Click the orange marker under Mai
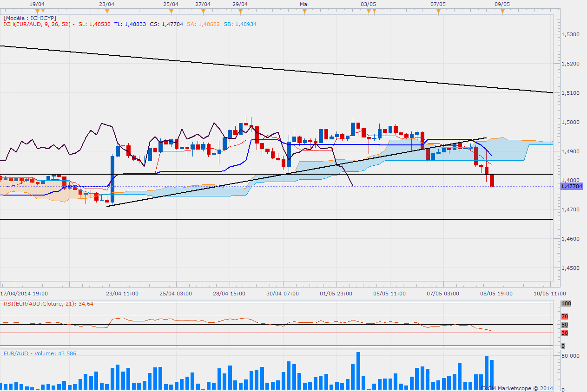This screenshot has width=587, height=392. point(304,10)
